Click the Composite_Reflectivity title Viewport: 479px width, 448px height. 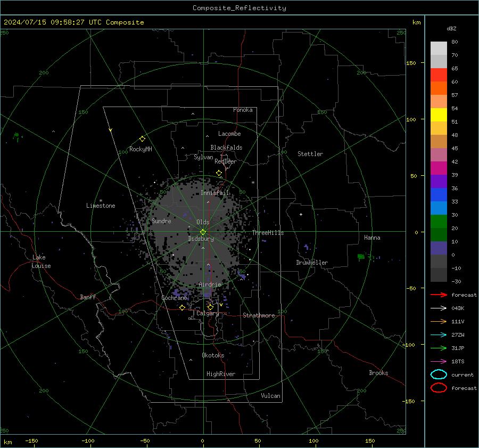click(x=240, y=8)
